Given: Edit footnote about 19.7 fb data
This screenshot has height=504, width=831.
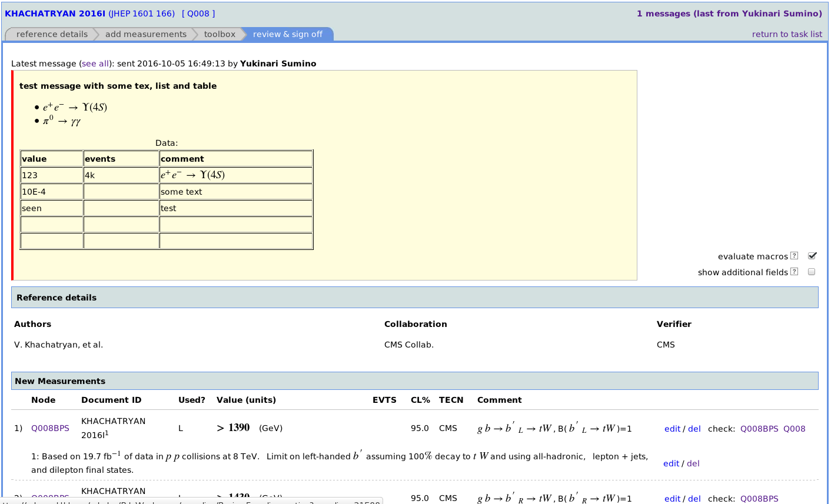Looking at the screenshot, I should [x=671, y=463].
